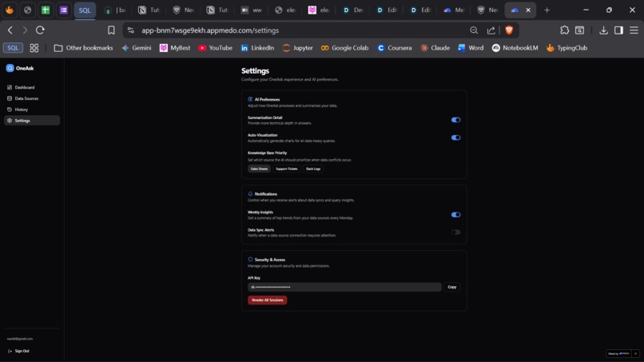Select Sales Sheets priority option
644x362 pixels.
pyautogui.click(x=259, y=169)
